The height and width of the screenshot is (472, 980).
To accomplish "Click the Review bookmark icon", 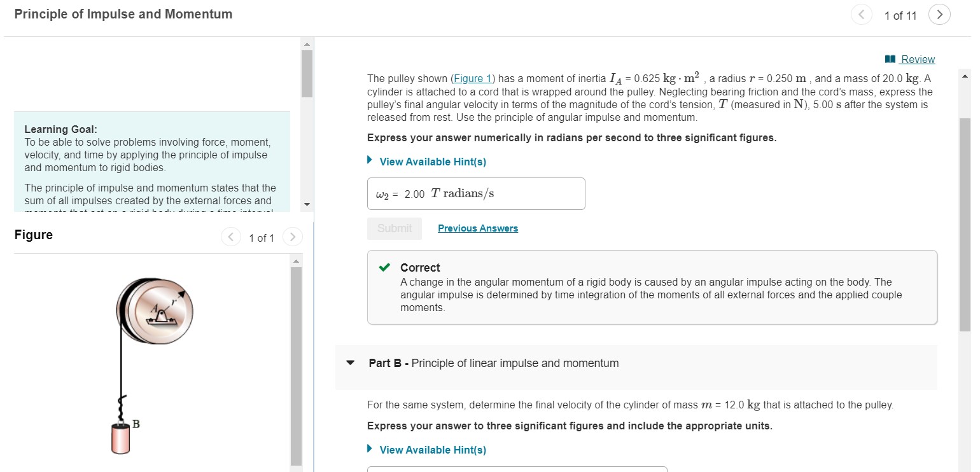I will (889, 59).
